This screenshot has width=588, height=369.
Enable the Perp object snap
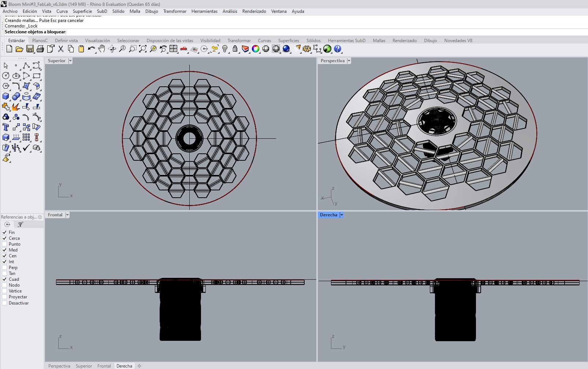[x=5, y=268]
